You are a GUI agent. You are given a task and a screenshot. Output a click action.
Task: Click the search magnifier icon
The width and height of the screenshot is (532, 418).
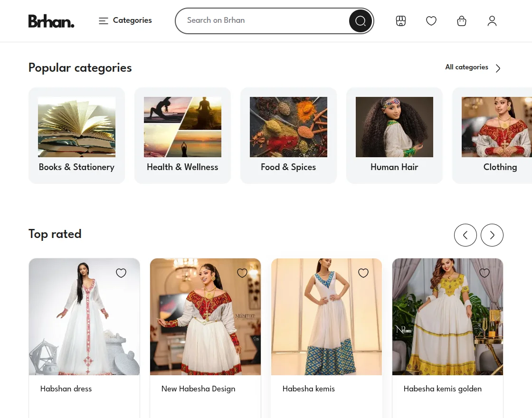tap(361, 21)
